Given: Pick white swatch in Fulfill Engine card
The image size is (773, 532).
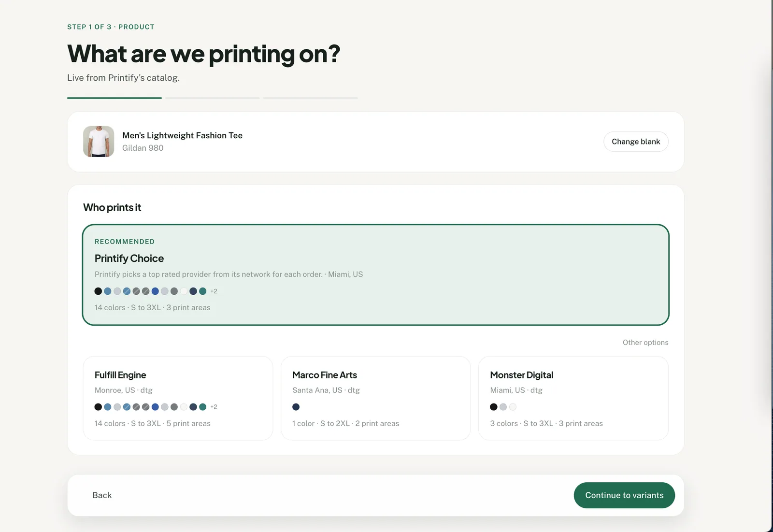Looking at the screenshot, I should pyautogui.click(x=184, y=407).
